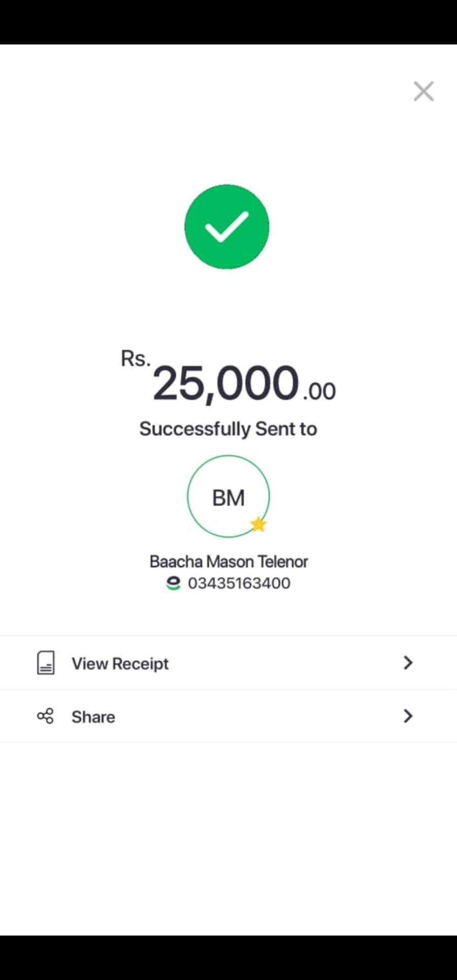
Task: Click recipient name Baacha Mason Telenor
Action: [x=228, y=562]
